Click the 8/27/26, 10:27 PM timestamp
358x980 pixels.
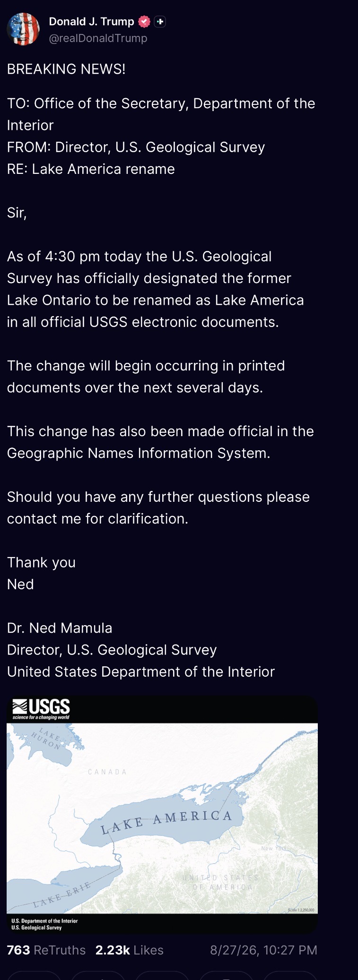(263, 950)
